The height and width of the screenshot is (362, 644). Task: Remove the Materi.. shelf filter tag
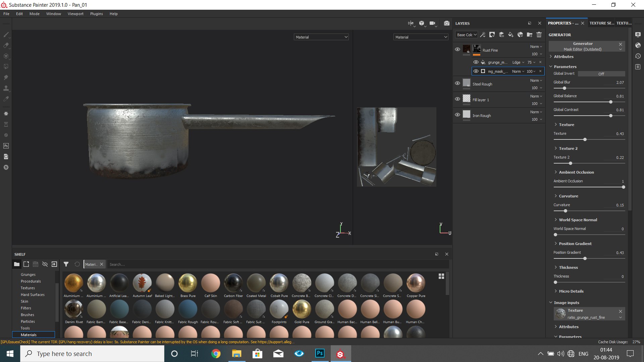click(x=102, y=264)
